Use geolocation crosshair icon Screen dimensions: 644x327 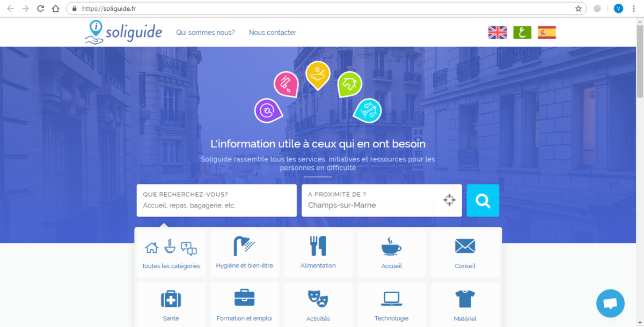pyautogui.click(x=449, y=200)
